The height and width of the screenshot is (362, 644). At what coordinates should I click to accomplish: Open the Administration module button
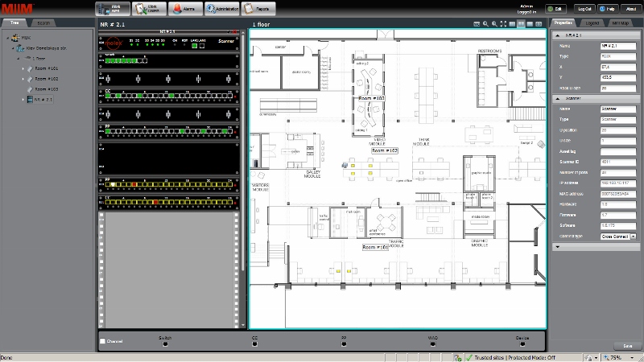222,9
